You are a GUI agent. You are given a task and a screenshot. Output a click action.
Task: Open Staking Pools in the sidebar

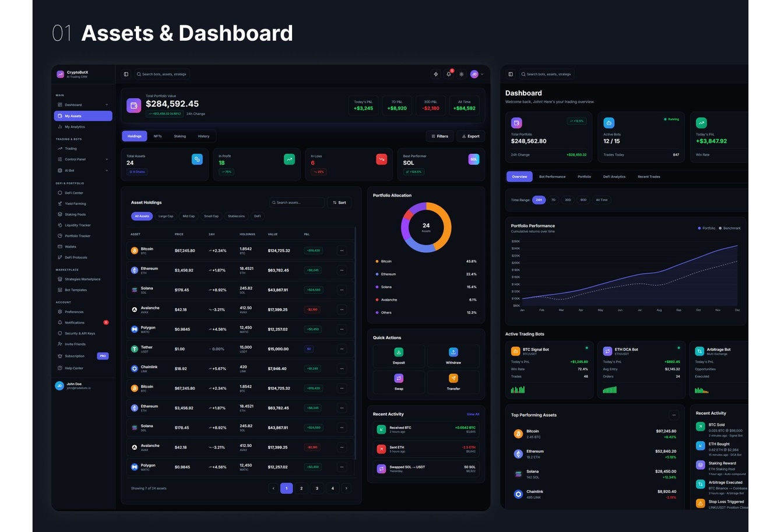83,214
